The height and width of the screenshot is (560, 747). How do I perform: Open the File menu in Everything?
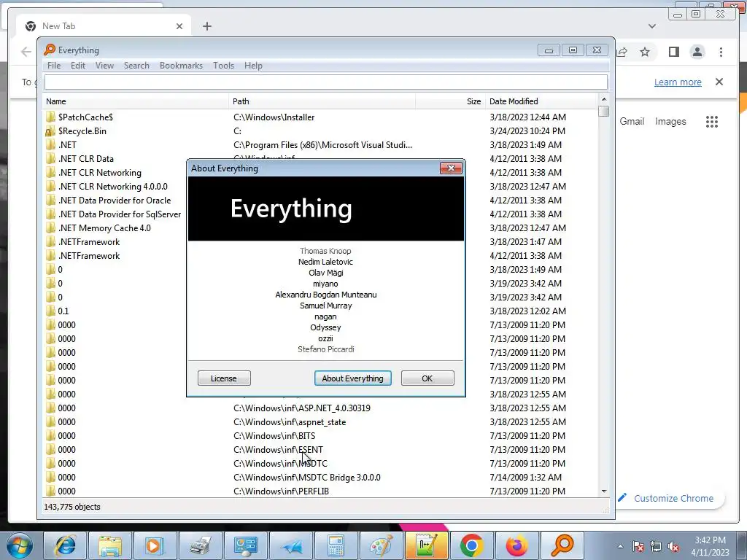coord(54,66)
